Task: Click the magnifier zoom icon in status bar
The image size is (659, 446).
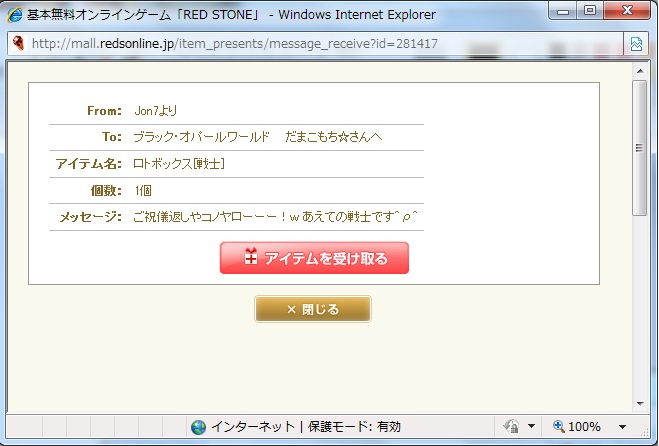Action: tap(558, 426)
